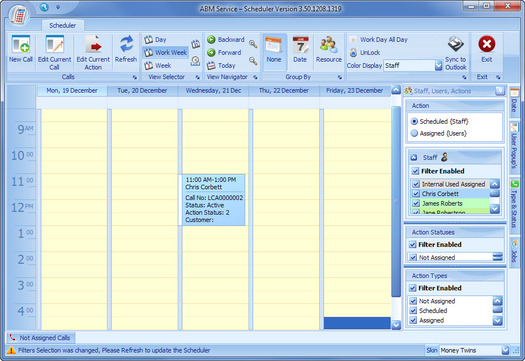525x361 pixels.
Task: Open User Popup's side tab
Action: 514,147
